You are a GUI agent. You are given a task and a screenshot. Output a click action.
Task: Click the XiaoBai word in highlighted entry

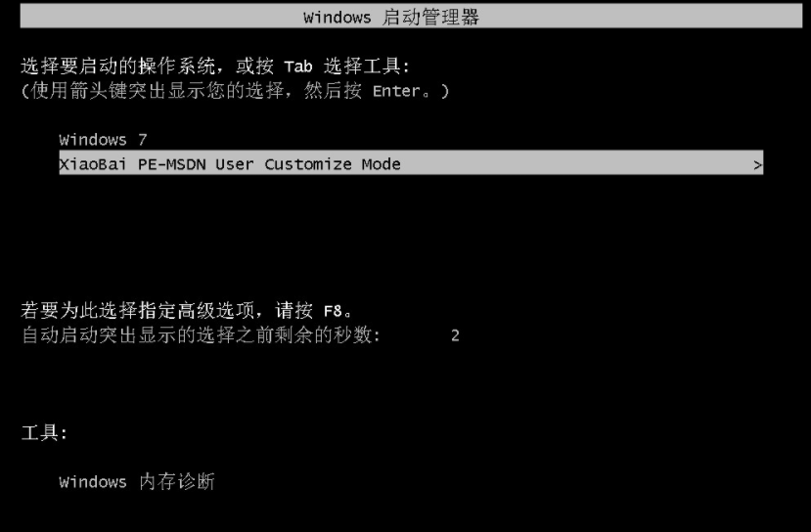coord(93,164)
